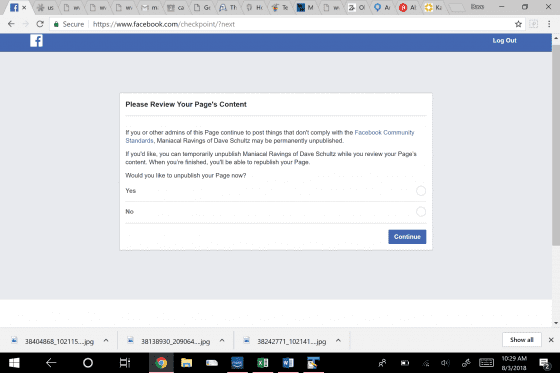Open downloaded file 38404868_102115...jpg
The image size is (560, 373).
pos(52,341)
